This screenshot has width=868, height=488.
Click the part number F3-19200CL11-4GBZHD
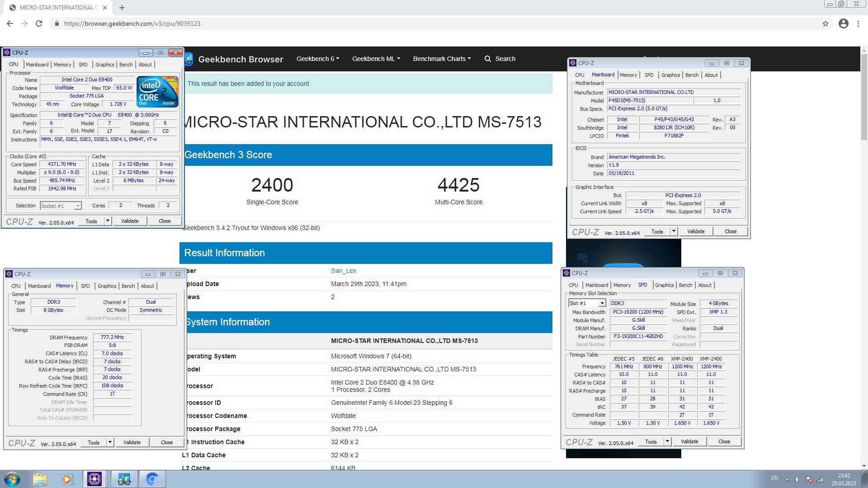[638, 336]
